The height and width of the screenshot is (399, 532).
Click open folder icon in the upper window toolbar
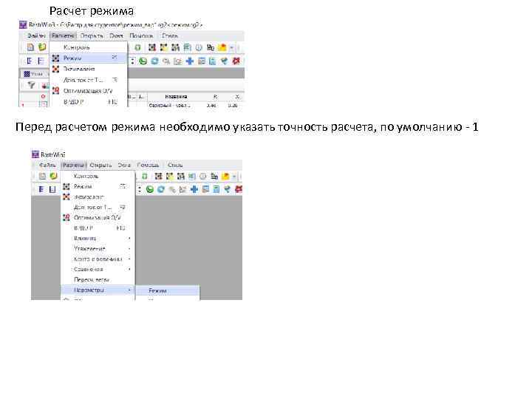point(42,47)
